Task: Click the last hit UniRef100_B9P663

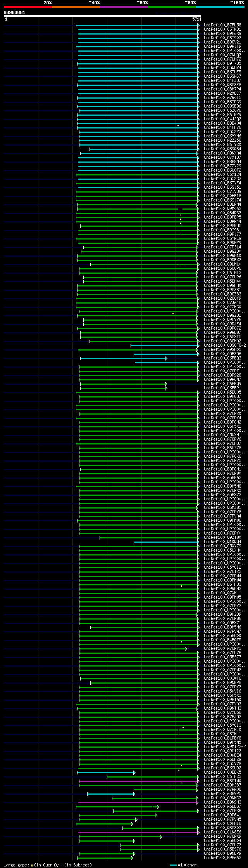Action: tap(222, 858)
